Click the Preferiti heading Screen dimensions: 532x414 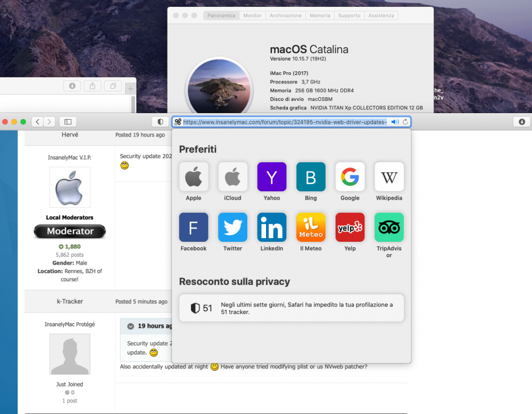pos(198,149)
